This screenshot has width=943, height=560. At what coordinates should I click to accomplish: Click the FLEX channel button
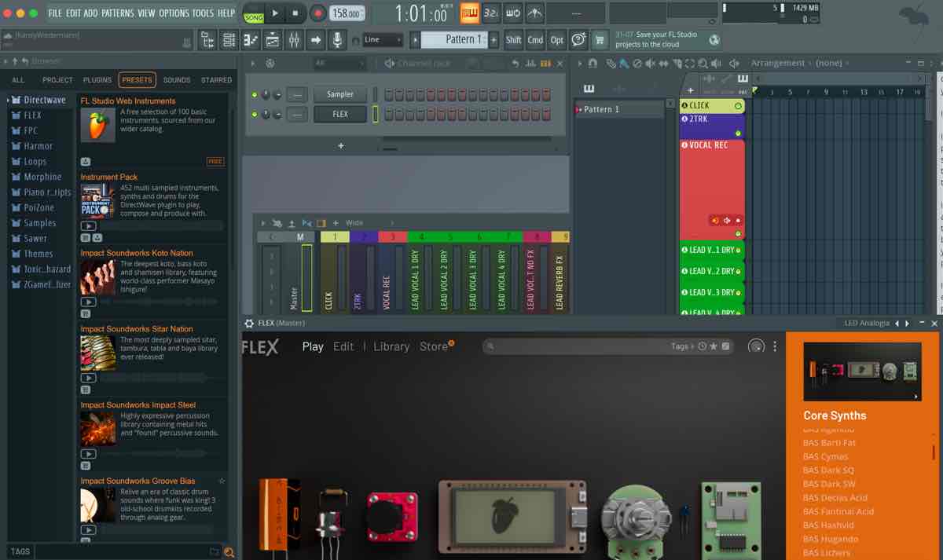tap(340, 114)
